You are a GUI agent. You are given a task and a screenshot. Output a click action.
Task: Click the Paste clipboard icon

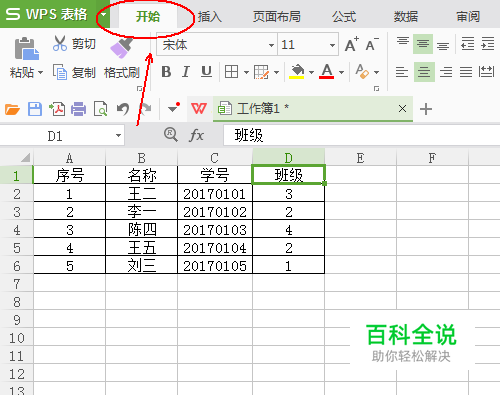pos(26,49)
